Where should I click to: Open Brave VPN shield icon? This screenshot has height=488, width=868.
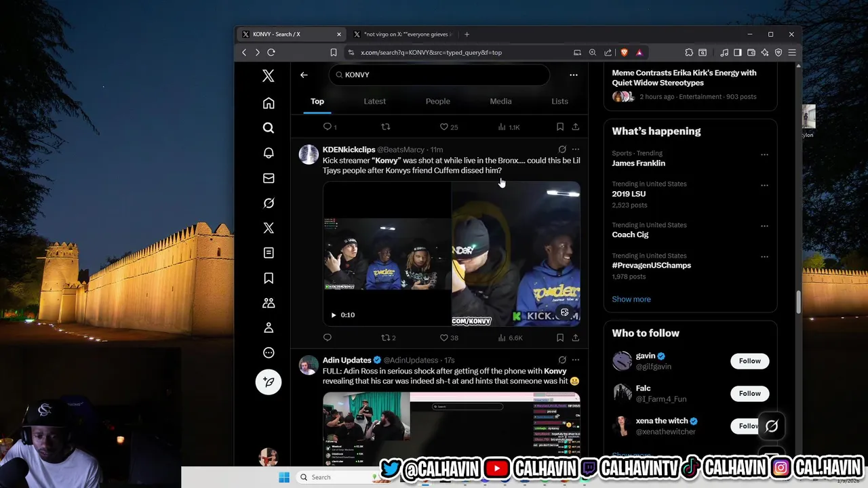(x=778, y=52)
